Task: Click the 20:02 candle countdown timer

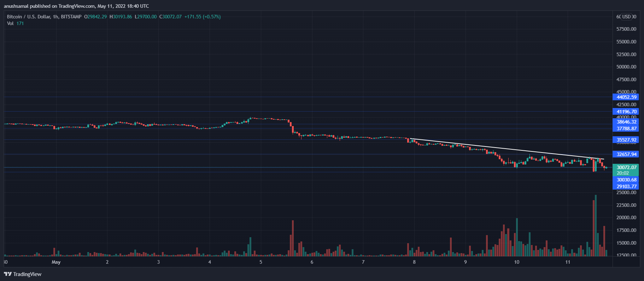Action: (x=623, y=173)
